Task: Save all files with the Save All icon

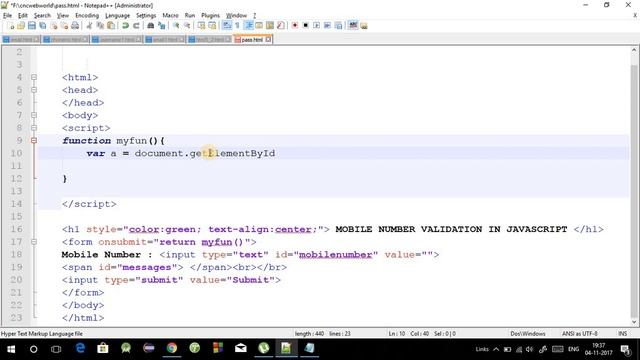Action: 42,25
